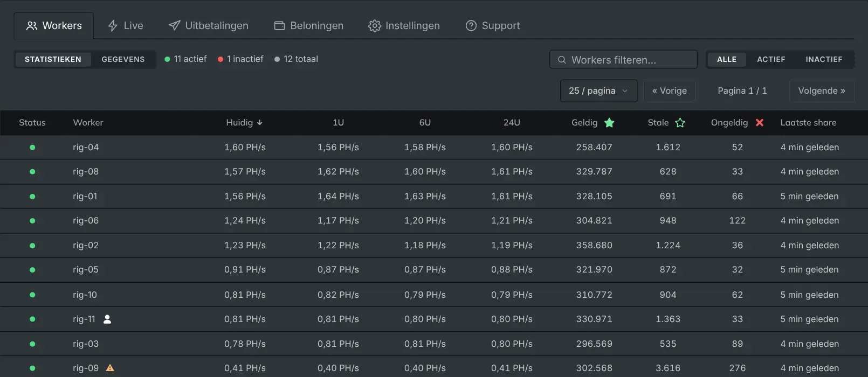Click stale shares value 3.616
Screen dimensions: 868x377
click(668, 368)
